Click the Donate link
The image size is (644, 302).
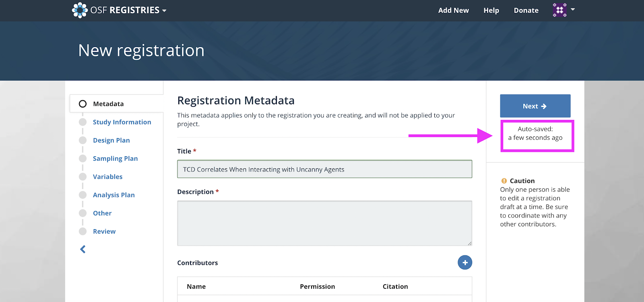tap(526, 10)
